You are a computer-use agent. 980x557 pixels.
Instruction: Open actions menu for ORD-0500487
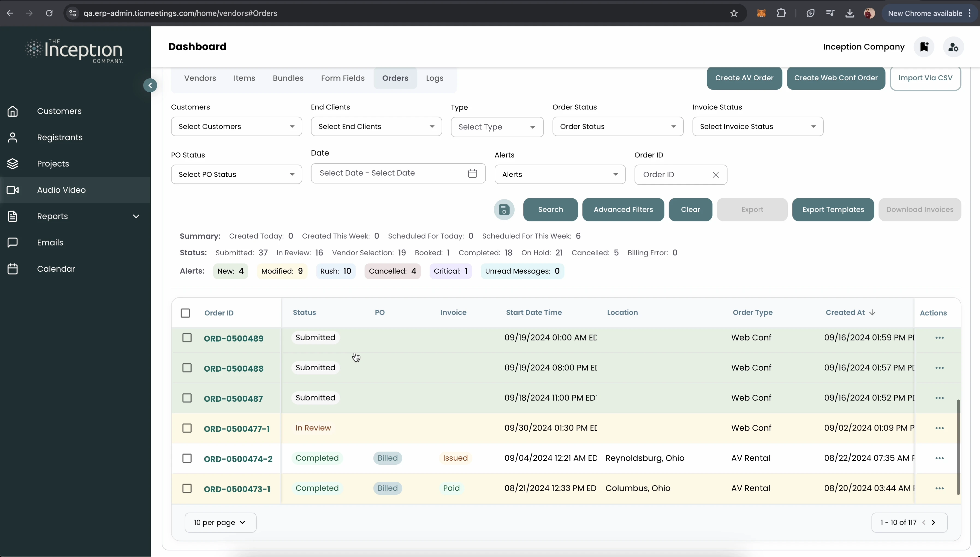coord(940,398)
